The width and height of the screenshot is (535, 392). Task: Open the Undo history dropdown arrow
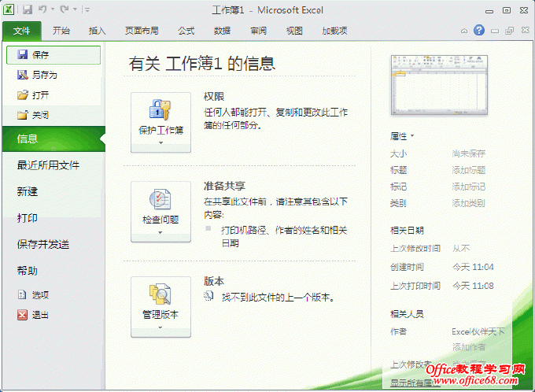click(x=53, y=9)
